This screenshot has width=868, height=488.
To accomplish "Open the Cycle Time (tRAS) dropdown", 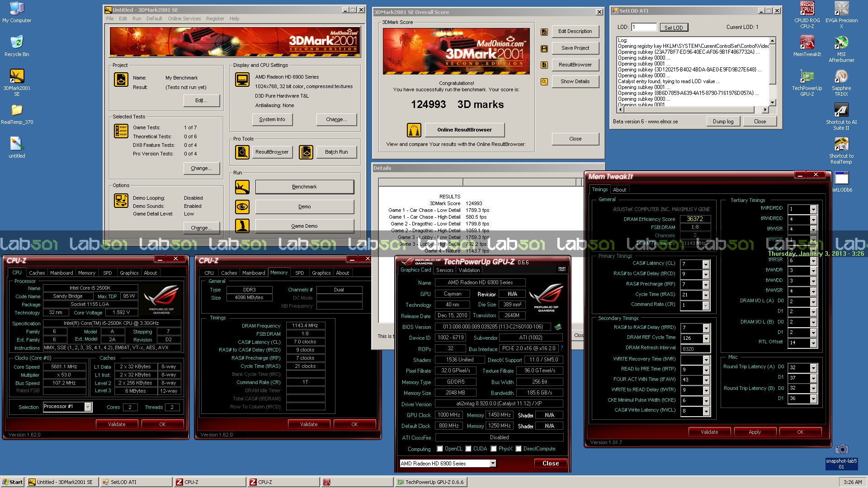I will 706,295.
